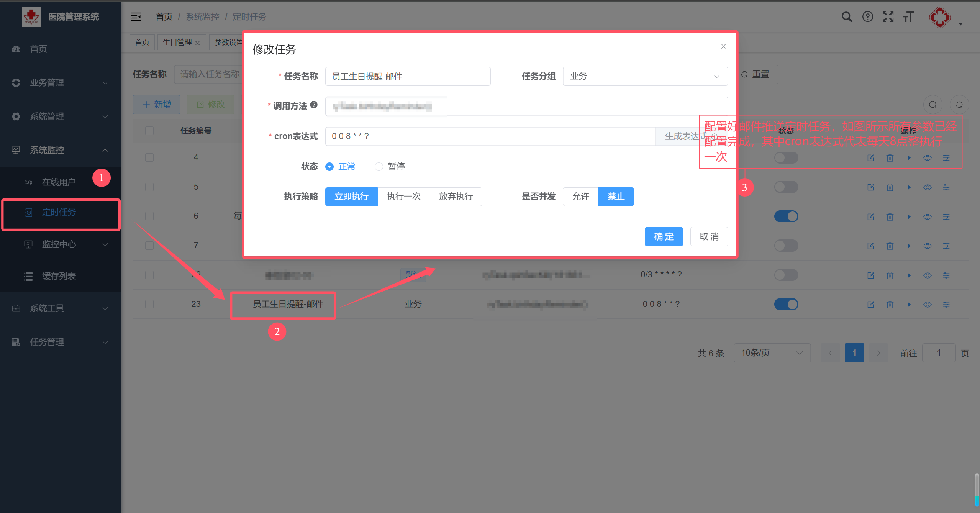Open 缓存列表 in the sidebar
The width and height of the screenshot is (980, 513).
click(59, 276)
